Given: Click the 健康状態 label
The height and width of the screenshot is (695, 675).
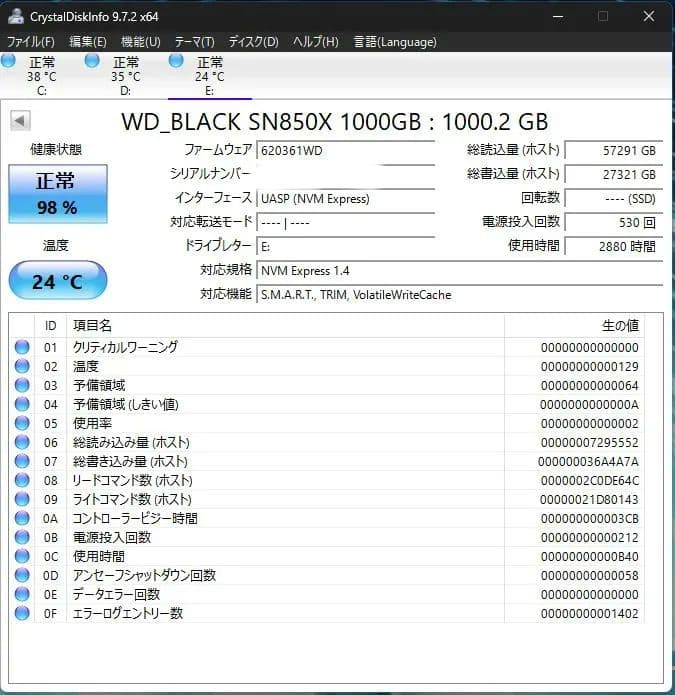Looking at the screenshot, I should pos(56,149).
